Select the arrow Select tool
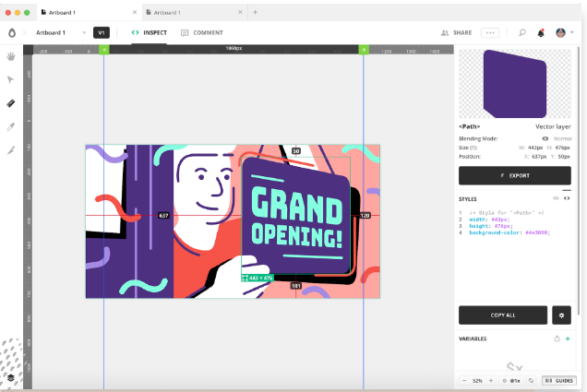 click(x=11, y=80)
